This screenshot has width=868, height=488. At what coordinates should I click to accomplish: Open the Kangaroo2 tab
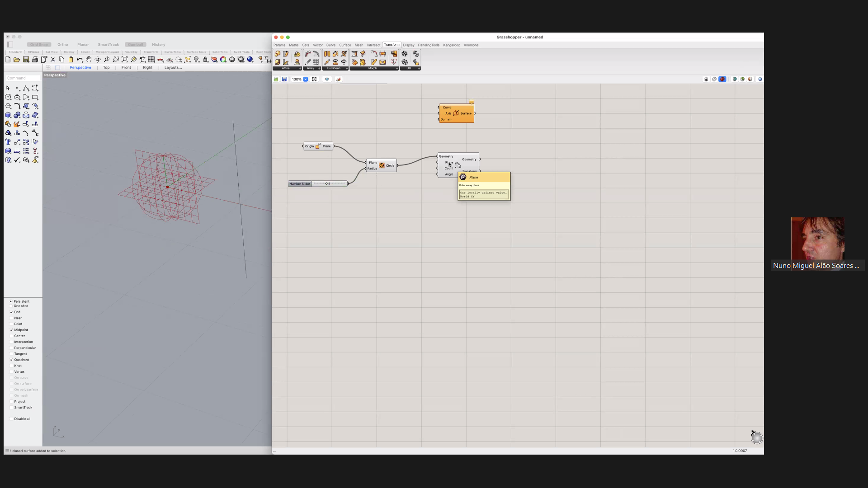451,45
